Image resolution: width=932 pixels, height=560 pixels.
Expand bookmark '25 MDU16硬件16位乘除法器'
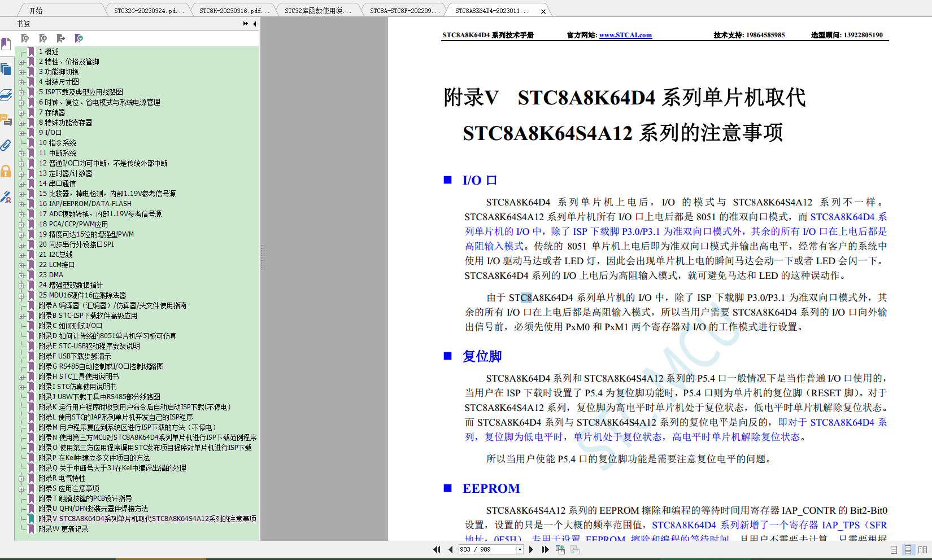click(21, 296)
